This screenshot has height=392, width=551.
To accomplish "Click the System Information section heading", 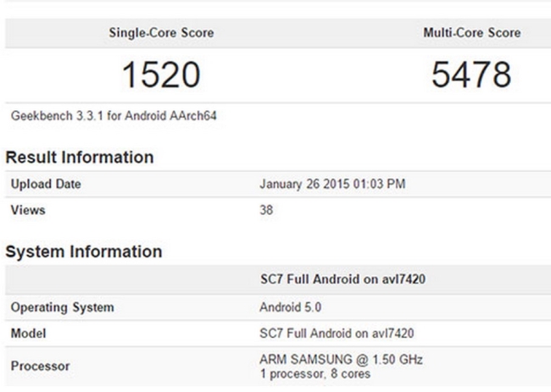I will [84, 251].
